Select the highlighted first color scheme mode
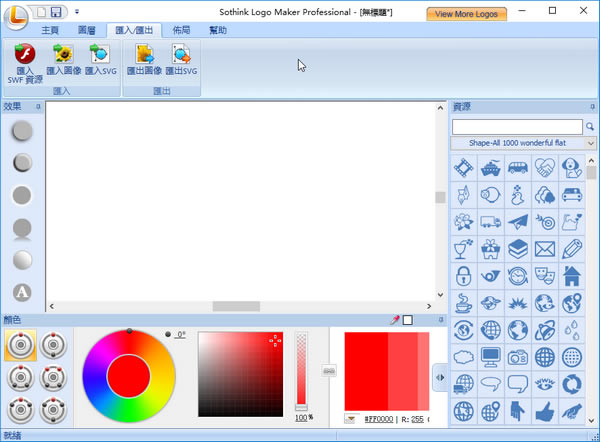This screenshot has width=600, height=442. coord(21,345)
